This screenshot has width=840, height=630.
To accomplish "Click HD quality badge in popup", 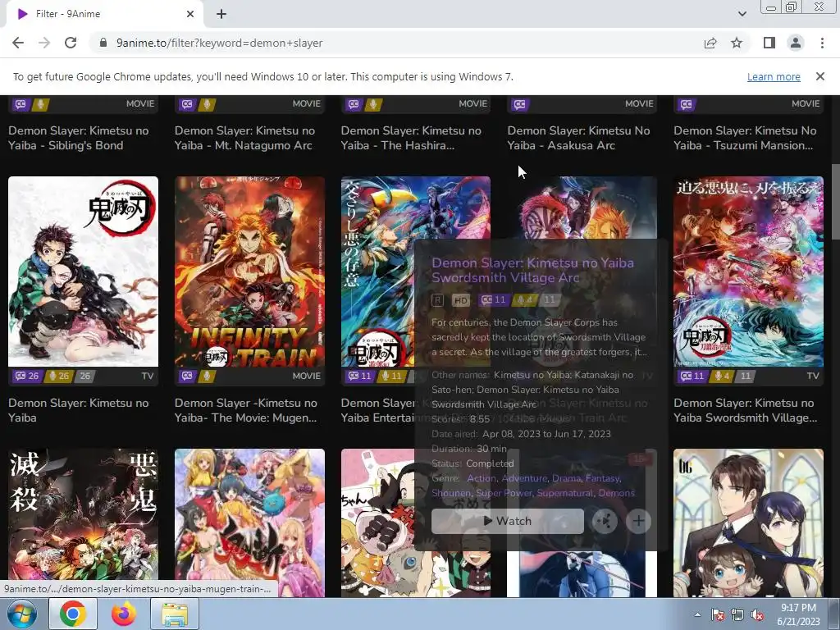I will click(x=461, y=300).
